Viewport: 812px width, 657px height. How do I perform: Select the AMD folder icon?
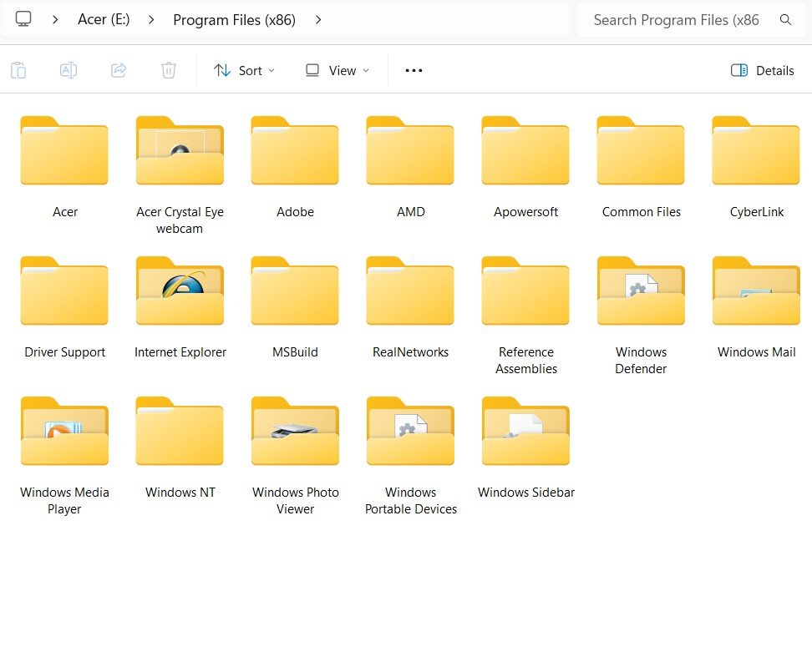410,150
